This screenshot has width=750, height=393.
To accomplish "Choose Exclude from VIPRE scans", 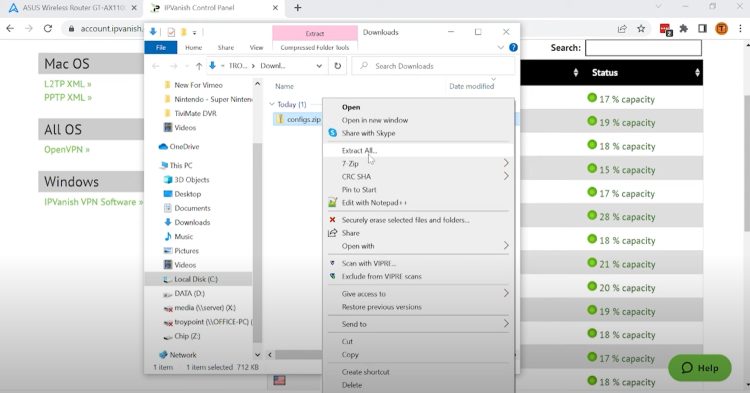I will click(381, 276).
